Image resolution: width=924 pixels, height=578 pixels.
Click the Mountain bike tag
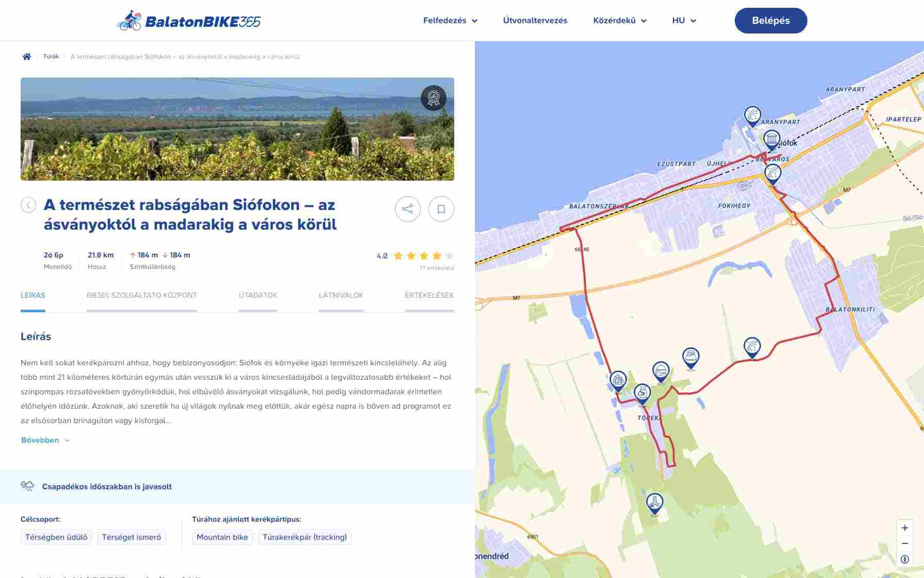pos(222,537)
